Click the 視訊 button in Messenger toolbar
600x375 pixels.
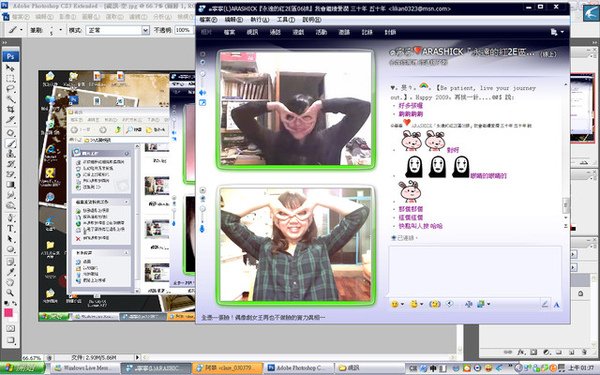point(252,33)
